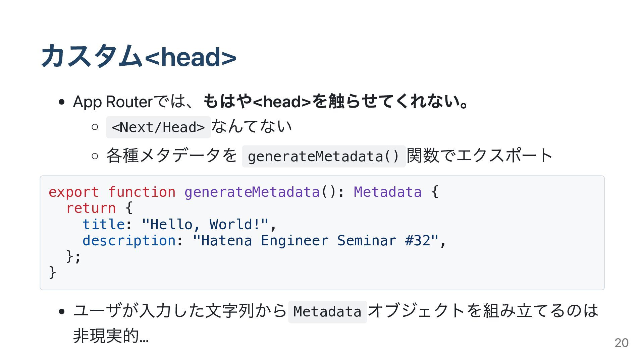Viewport: 644px width, 362px height.
Task: Click the Metadata return type in code
Action: 387,192
